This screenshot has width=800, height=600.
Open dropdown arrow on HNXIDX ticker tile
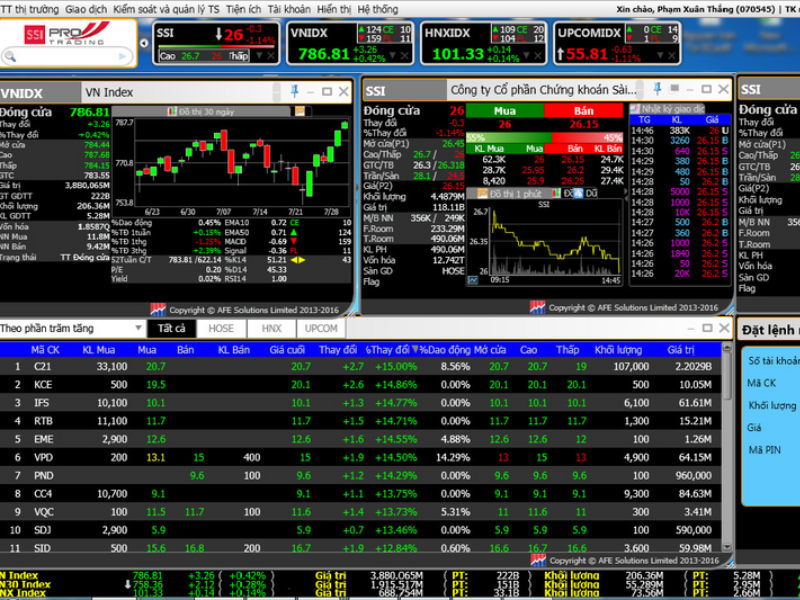point(527,55)
